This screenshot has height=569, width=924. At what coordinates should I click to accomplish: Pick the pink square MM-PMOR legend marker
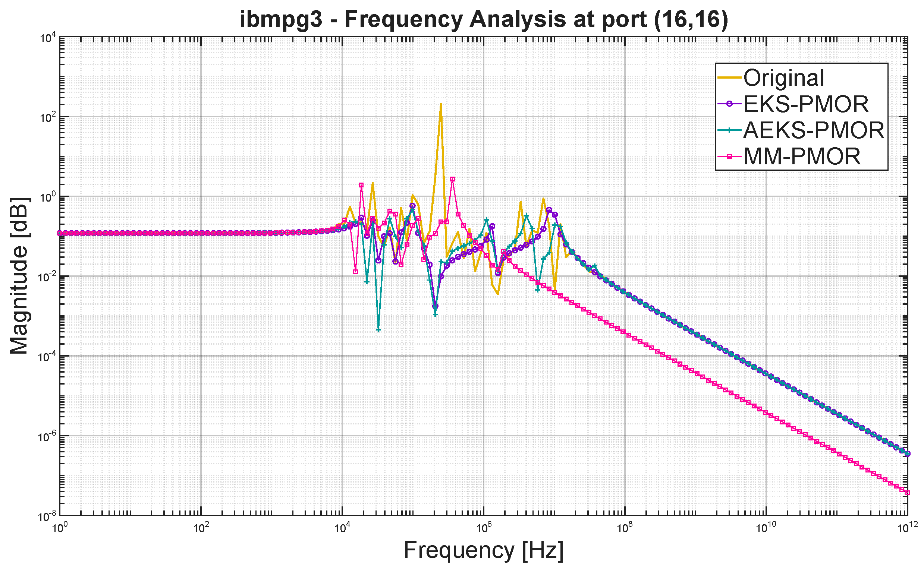[x=729, y=156]
